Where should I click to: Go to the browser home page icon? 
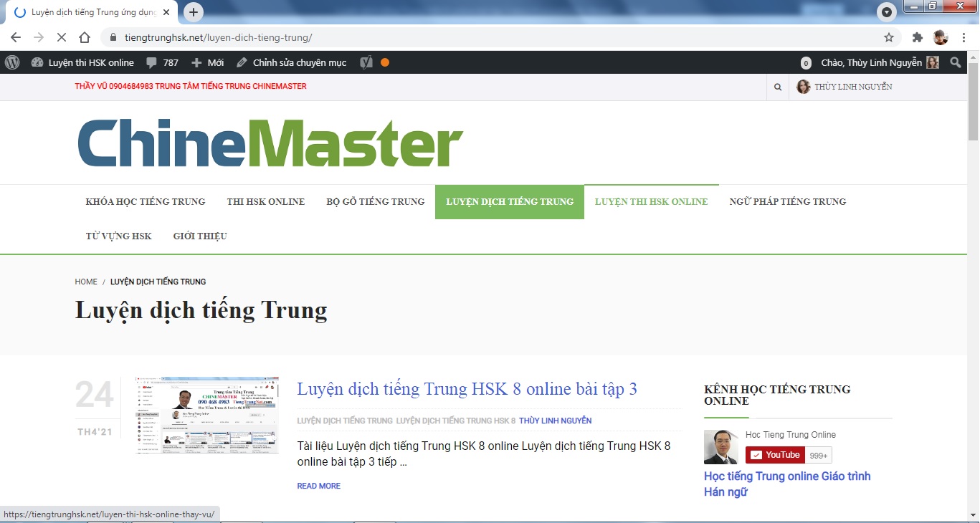tap(85, 37)
